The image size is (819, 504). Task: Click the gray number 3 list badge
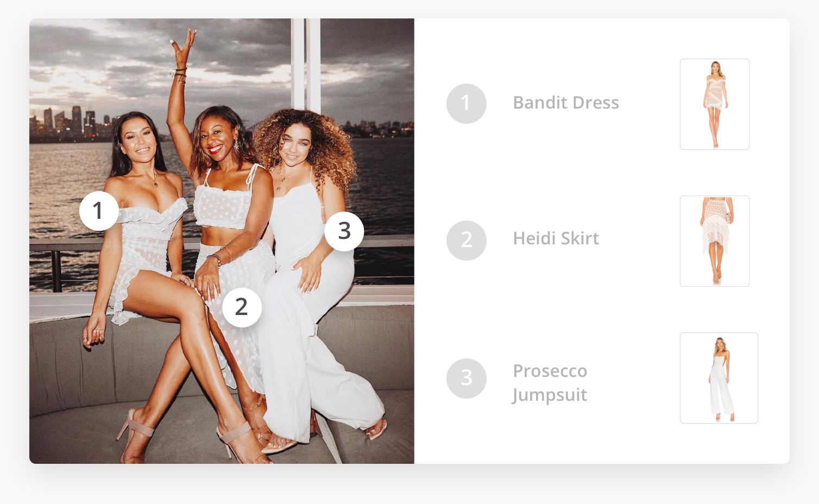point(466,378)
